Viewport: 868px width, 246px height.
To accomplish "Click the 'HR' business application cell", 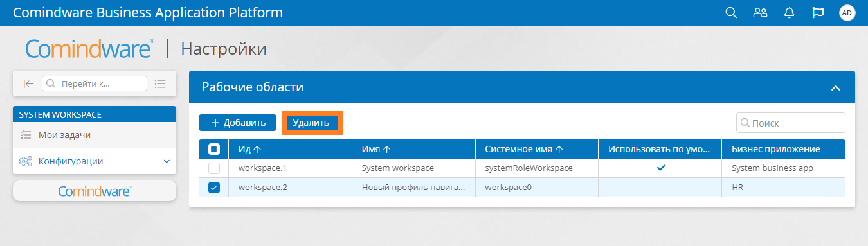I will 784,188.
